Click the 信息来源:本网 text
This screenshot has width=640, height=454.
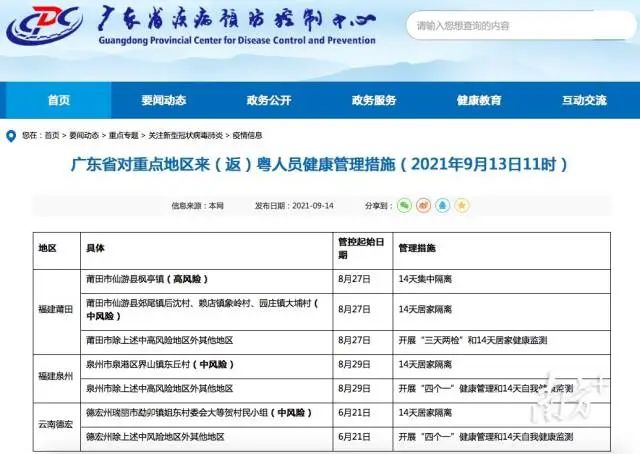pos(198,206)
